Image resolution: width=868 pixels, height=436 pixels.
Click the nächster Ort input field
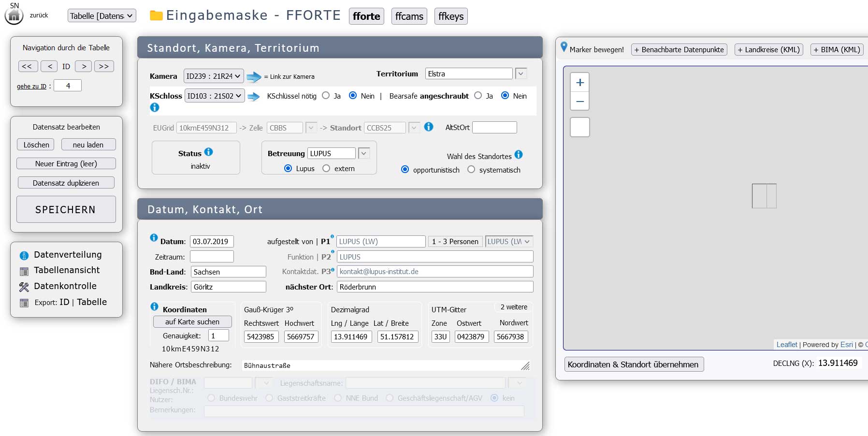(x=434, y=287)
